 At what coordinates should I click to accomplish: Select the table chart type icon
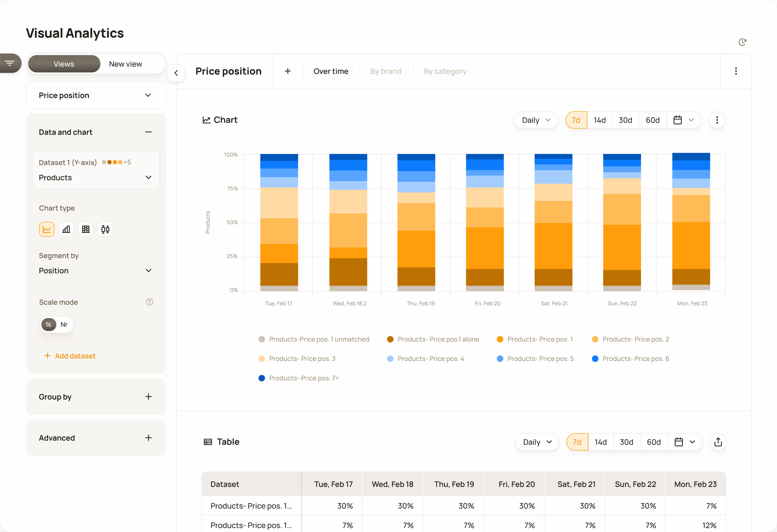86,229
